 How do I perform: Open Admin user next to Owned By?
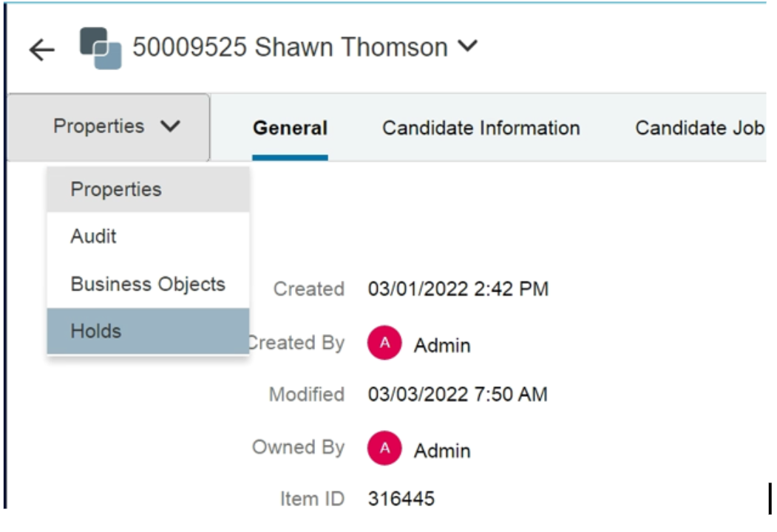[x=442, y=450]
